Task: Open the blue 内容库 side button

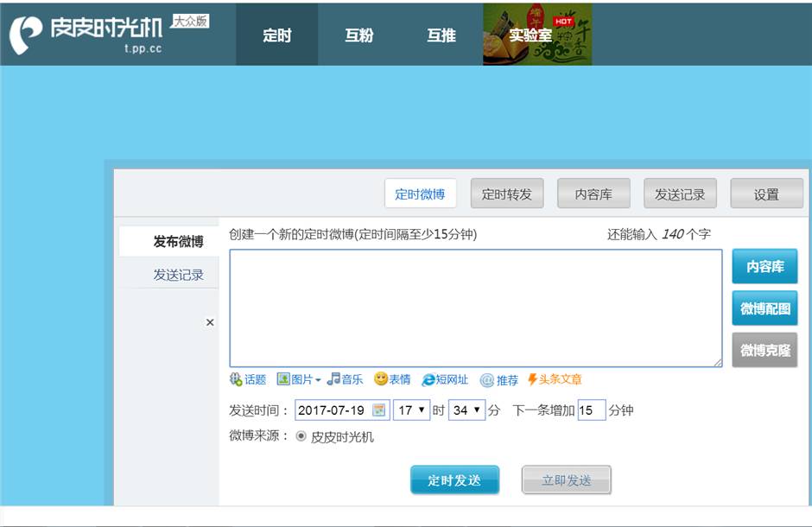Action: click(x=764, y=267)
